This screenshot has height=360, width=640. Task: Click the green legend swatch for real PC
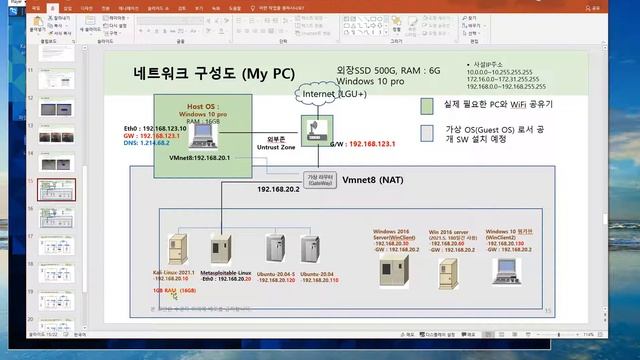point(427,106)
